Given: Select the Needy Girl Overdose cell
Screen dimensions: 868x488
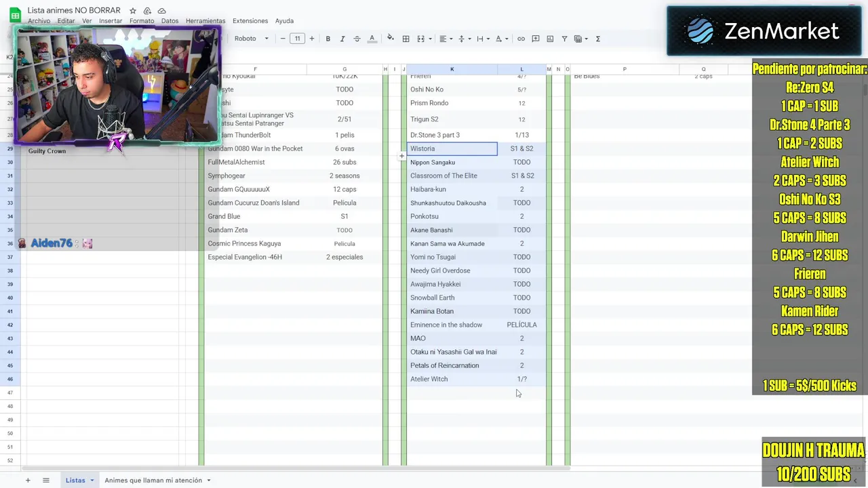Looking at the screenshot, I should click(x=452, y=270).
